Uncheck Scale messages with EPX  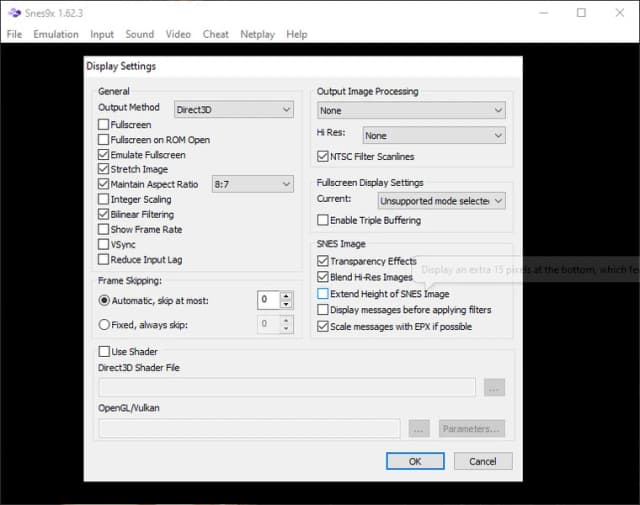(x=322, y=327)
